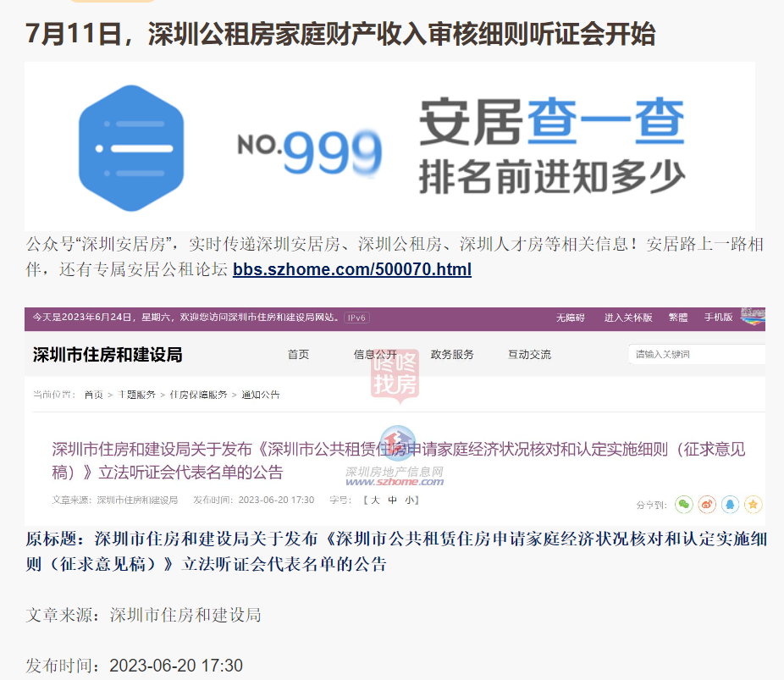The height and width of the screenshot is (680, 784).
Task: Click the 无障碍 accessibility link
Action: (x=571, y=318)
